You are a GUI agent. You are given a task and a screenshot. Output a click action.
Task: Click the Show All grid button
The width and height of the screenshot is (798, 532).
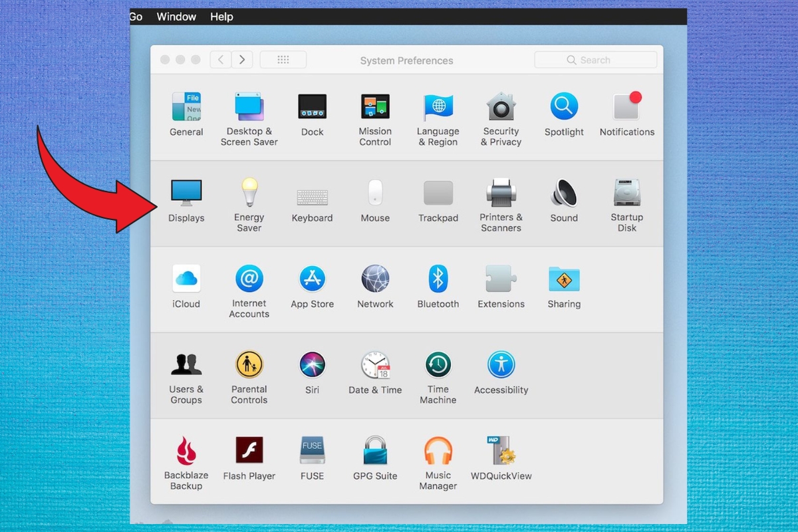(283, 60)
